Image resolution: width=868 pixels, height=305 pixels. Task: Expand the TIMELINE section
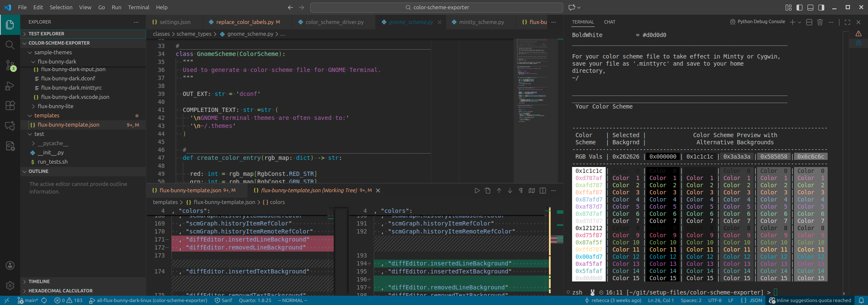pos(39,281)
